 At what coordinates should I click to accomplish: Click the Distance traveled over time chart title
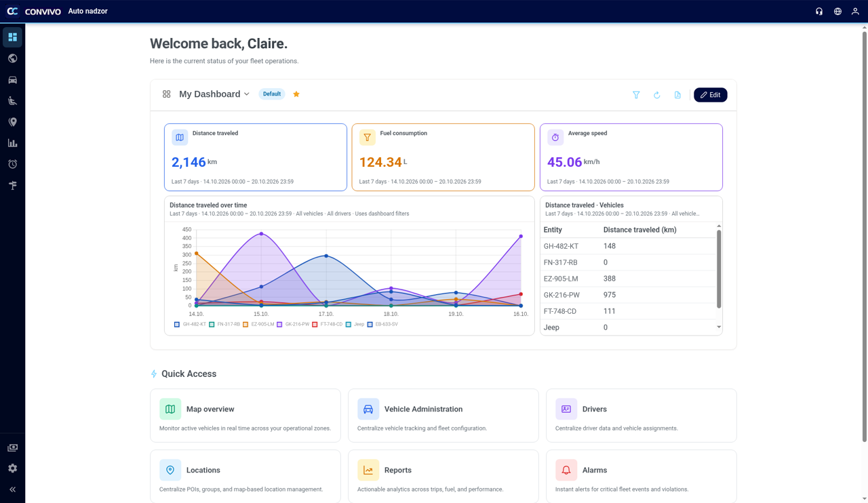pyautogui.click(x=208, y=205)
